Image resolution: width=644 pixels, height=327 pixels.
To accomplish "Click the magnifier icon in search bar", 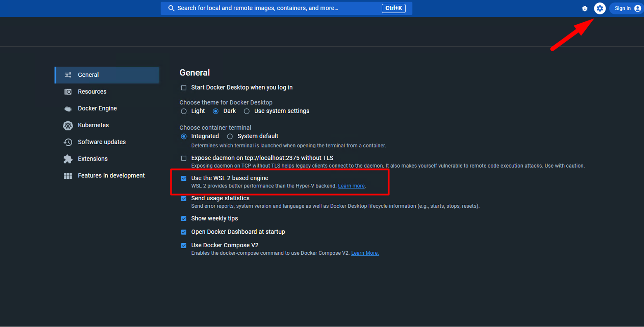I will [x=171, y=8].
